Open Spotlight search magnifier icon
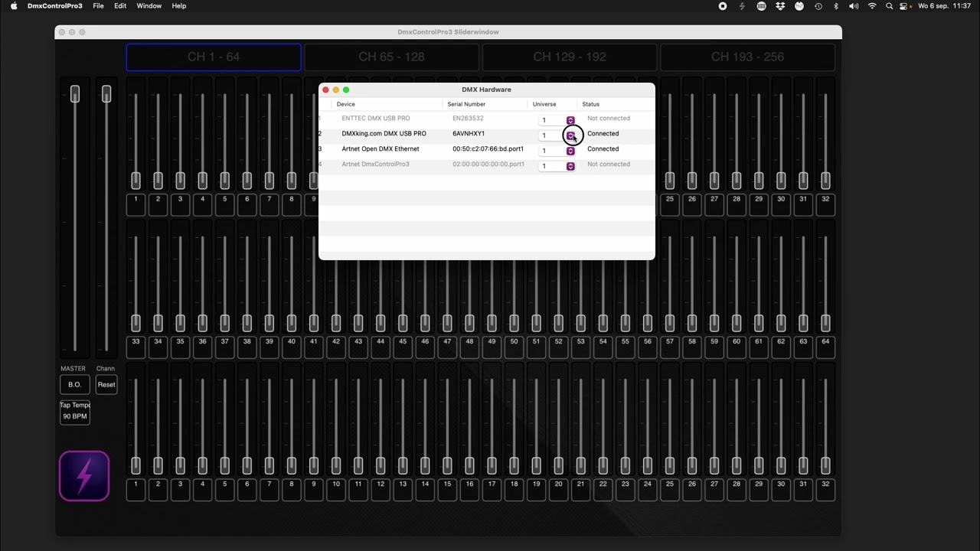Viewport: 980px width, 551px height. click(890, 6)
